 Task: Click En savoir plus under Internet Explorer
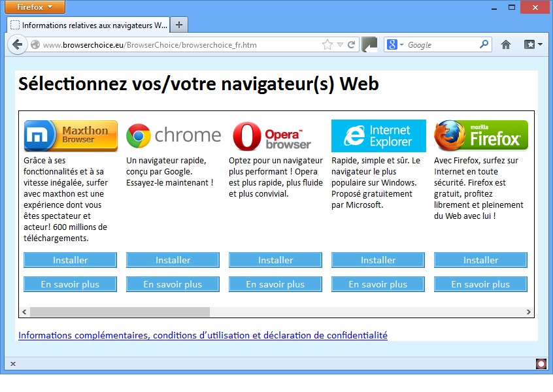[x=378, y=284]
